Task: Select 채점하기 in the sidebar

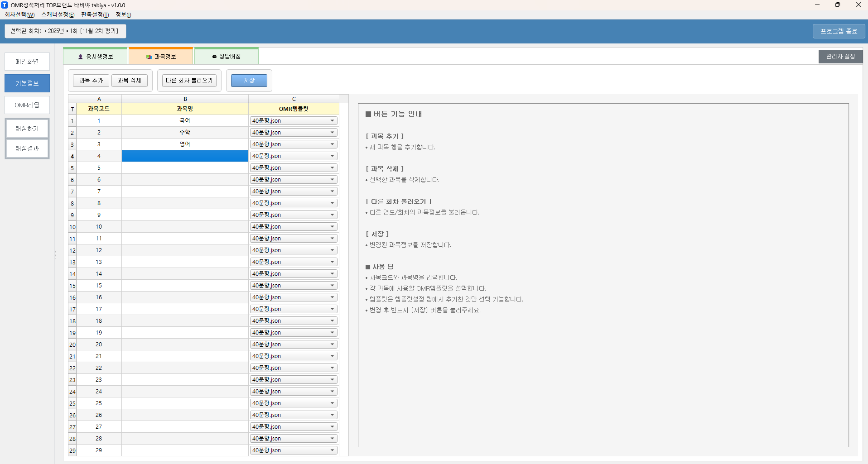Action: (27, 129)
